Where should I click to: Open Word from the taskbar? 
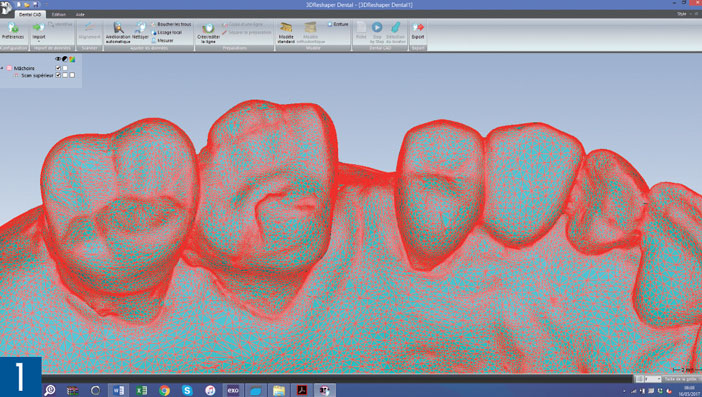click(119, 390)
